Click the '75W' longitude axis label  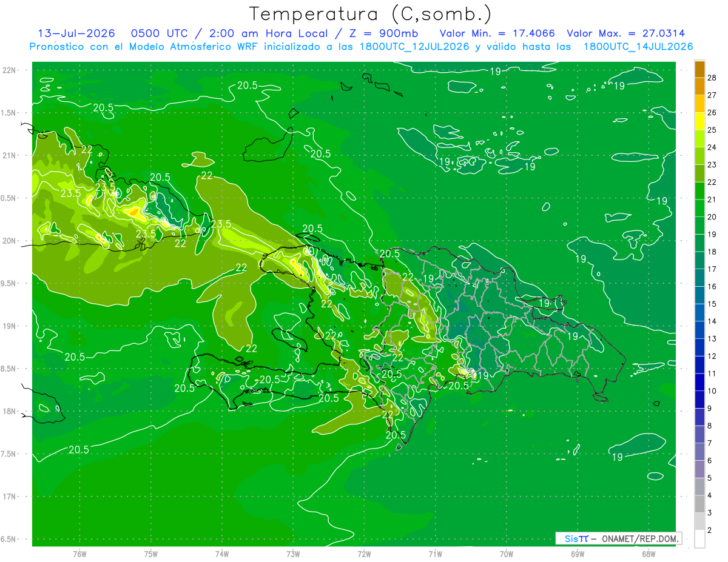coord(151,554)
